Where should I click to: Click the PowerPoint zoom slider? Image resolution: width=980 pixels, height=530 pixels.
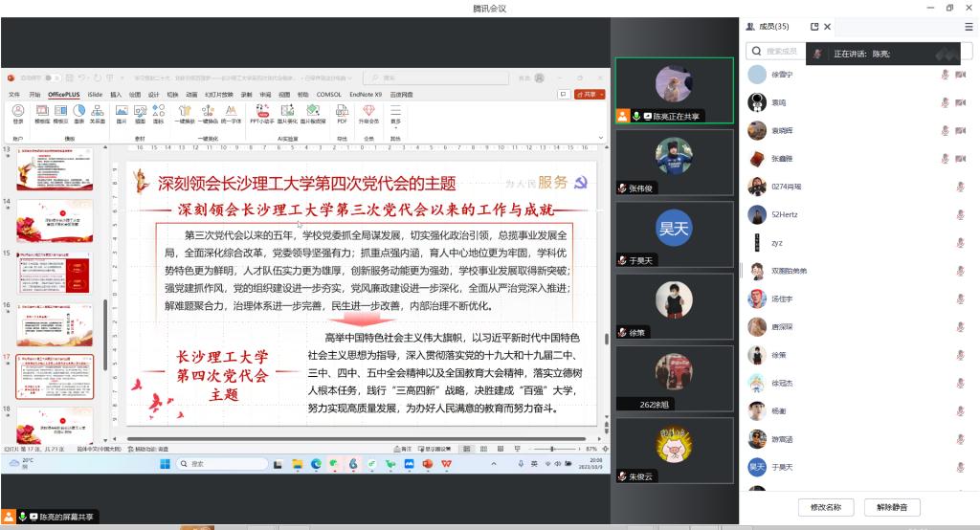[552, 449]
